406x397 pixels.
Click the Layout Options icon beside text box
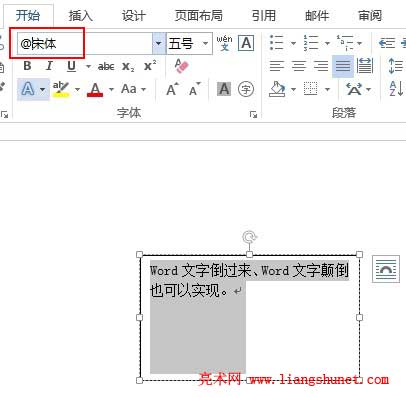click(x=386, y=269)
